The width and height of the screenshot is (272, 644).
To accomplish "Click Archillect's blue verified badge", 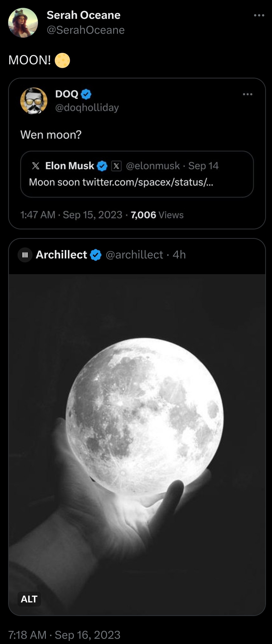I will click(96, 255).
